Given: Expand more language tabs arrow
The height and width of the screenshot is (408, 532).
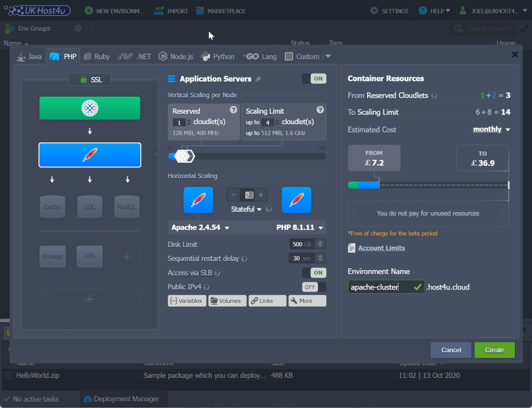Looking at the screenshot, I should (x=328, y=56).
